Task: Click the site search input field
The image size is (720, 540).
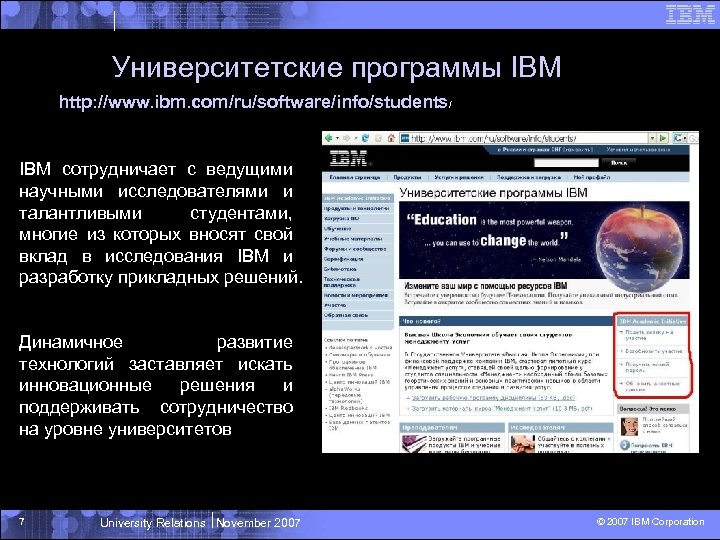Action: 566,163
